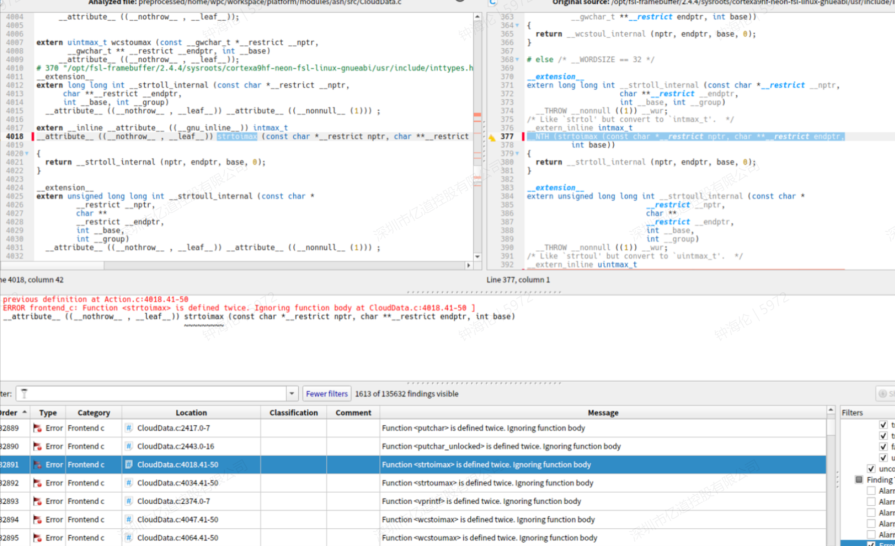Image resolution: width=895 pixels, height=546 pixels.
Task: Click the error icon in row 32889
Action: click(x=37, y=428)
